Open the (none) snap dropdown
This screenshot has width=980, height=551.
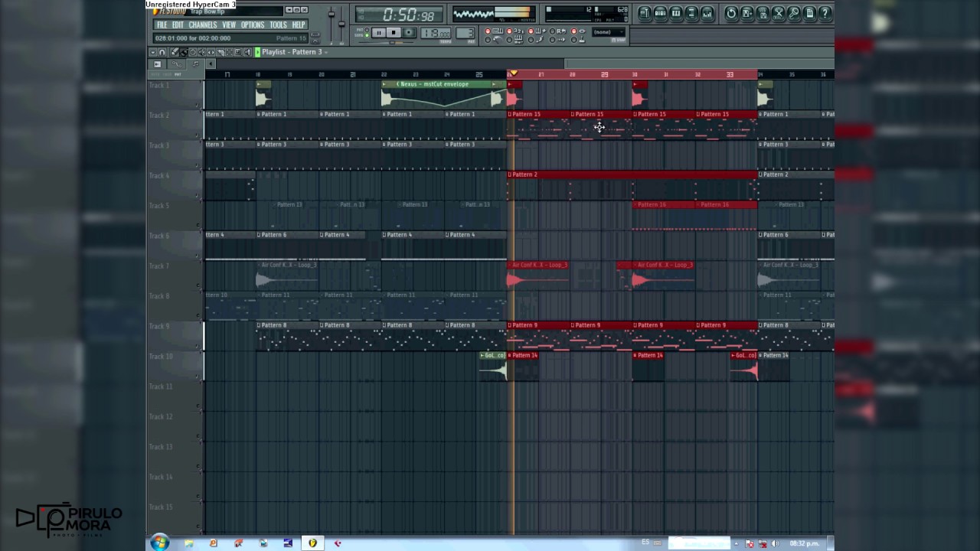(x=609, y=32)
